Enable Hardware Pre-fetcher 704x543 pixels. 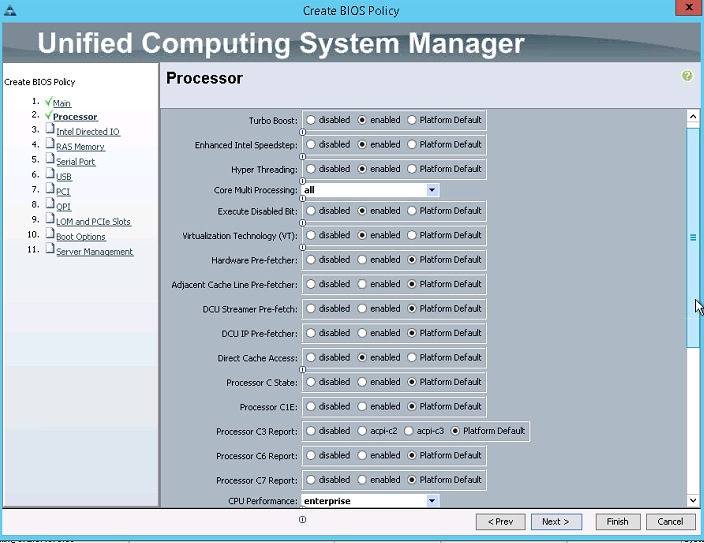(x=362, y=260)
